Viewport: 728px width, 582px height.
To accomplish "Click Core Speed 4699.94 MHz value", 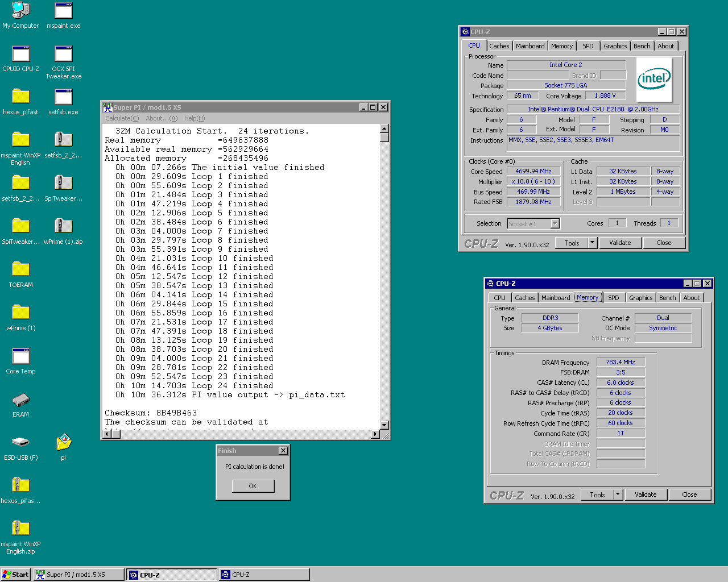I will click(533, 171).
